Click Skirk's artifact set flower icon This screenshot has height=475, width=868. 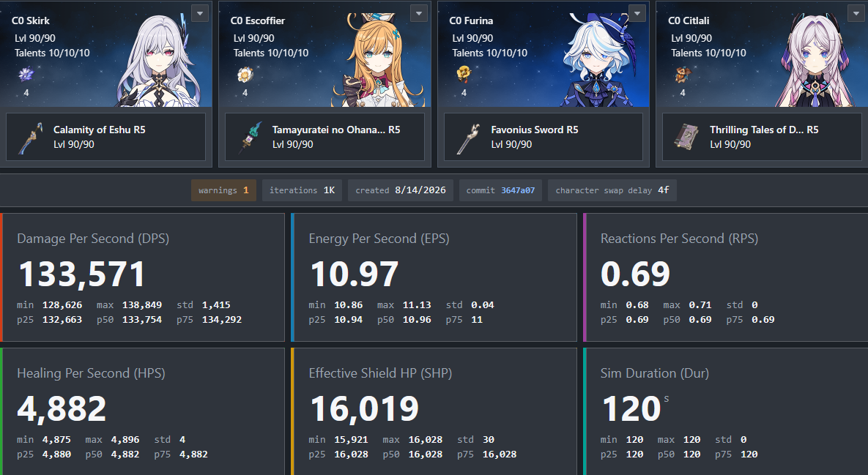tap(26, 74)
